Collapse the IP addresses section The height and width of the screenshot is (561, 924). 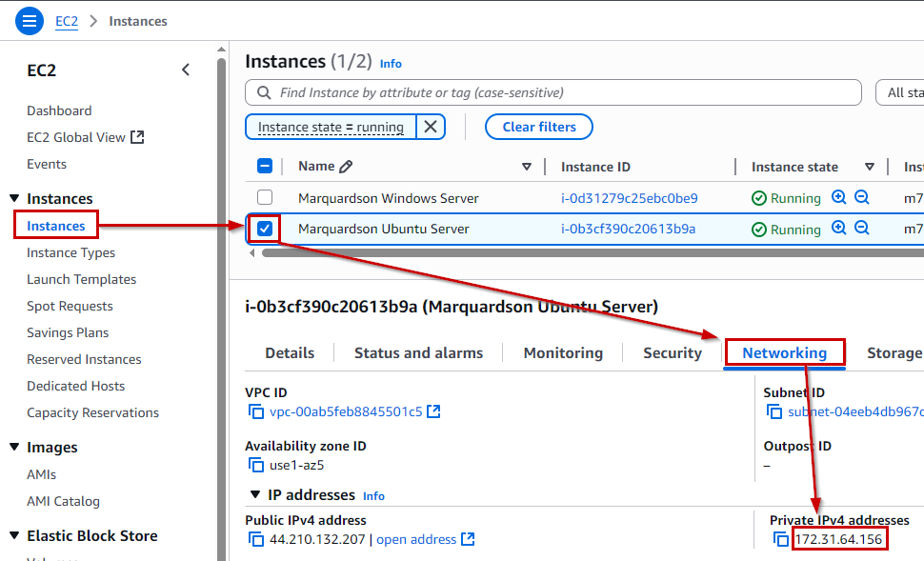(x=254, y=495)
